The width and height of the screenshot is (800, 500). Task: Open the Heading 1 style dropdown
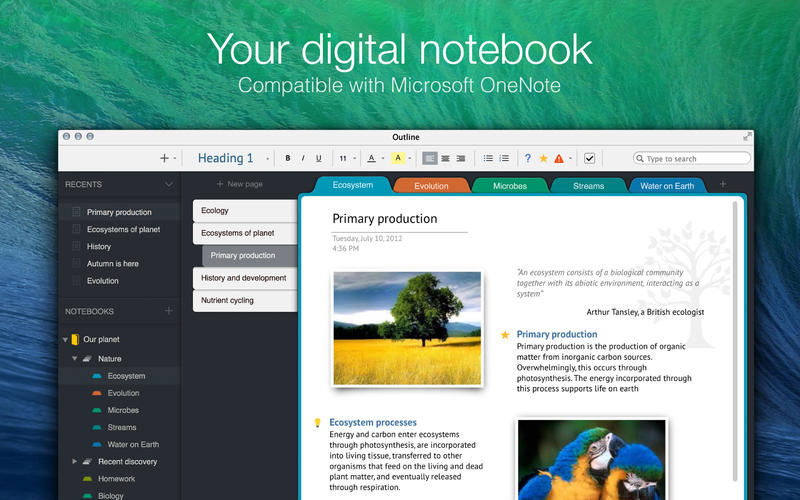233,158
